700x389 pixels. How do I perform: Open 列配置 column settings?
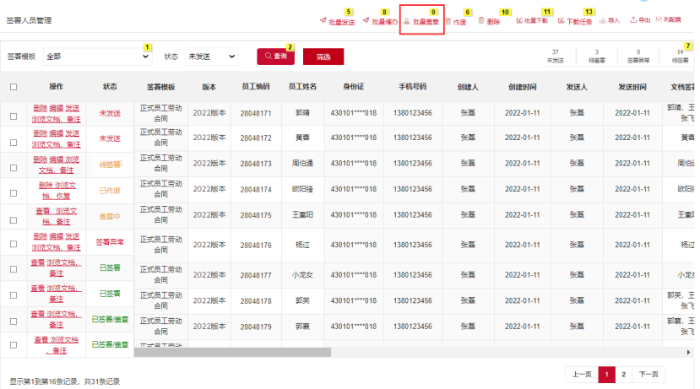click(x=668, y=20)
